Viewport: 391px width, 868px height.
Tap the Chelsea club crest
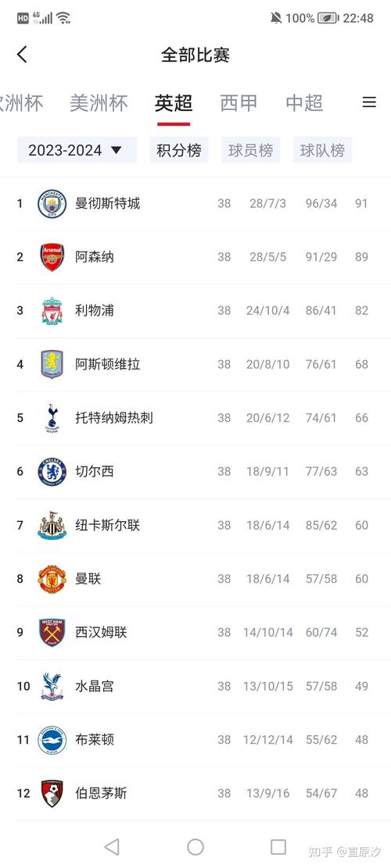[x=52, y=472]
